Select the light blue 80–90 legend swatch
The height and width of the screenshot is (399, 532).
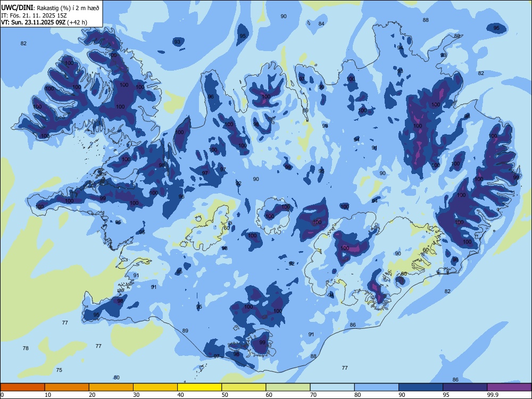pyautogui.click(x=377, y=387)
